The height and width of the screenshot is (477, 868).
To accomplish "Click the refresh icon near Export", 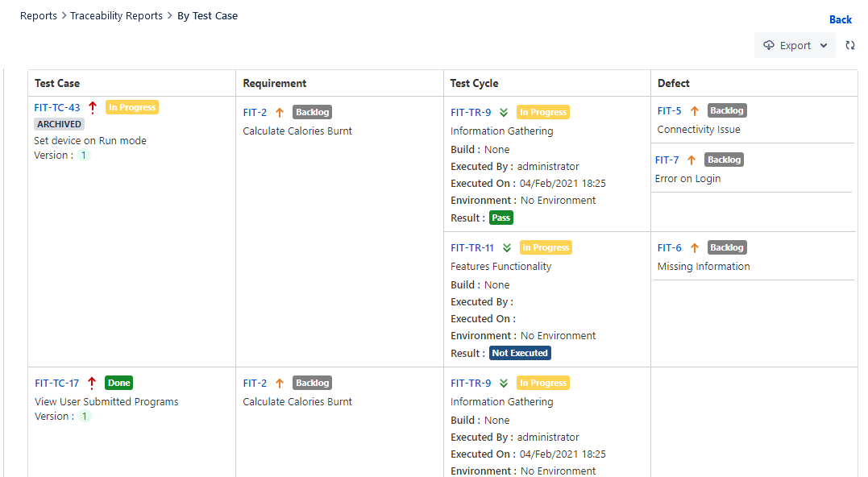I will (x=850, y=45).
